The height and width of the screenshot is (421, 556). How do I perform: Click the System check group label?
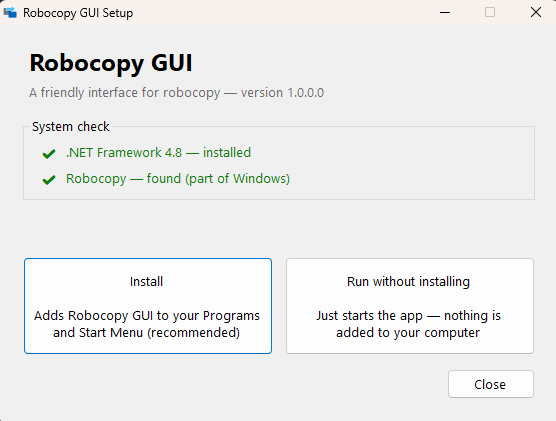pos(71,127)
